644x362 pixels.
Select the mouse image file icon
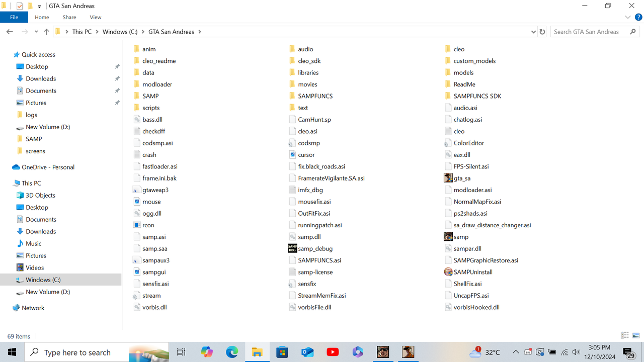click(x=137, y=202)
